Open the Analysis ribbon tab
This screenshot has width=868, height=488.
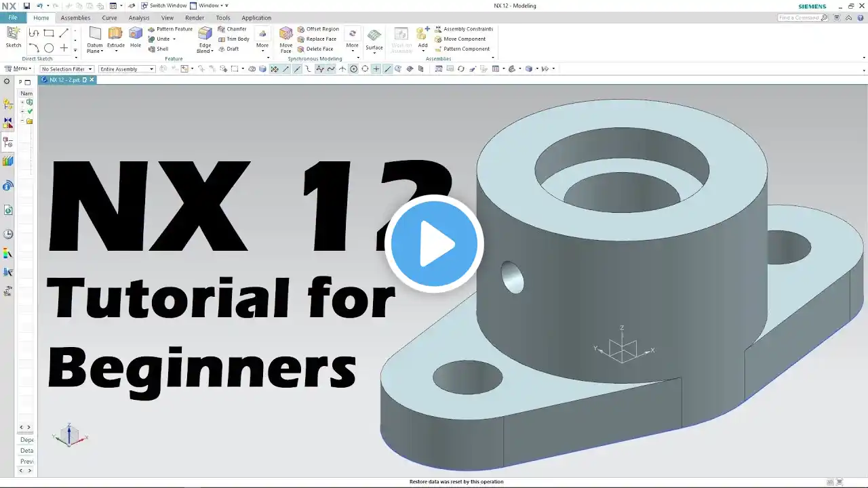[x=139, y=18]
